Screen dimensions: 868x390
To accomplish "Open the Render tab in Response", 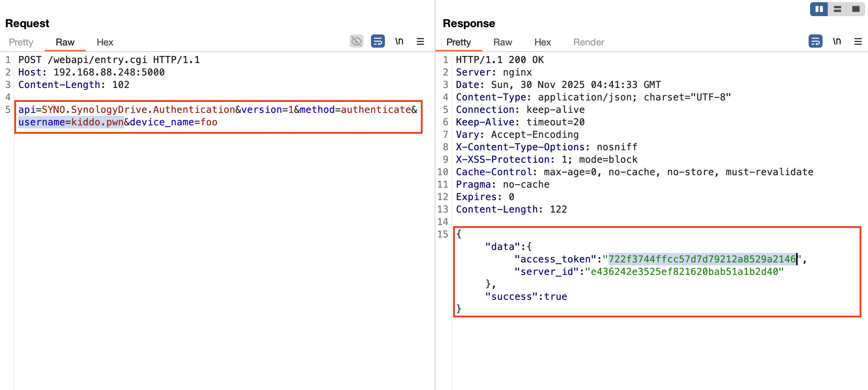I will (x=589, y=42).
